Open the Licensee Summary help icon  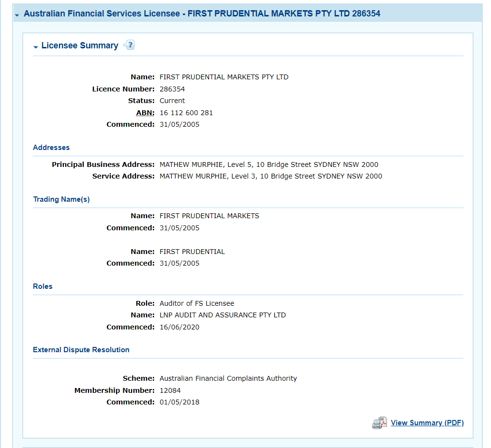[x=129, y=45]
